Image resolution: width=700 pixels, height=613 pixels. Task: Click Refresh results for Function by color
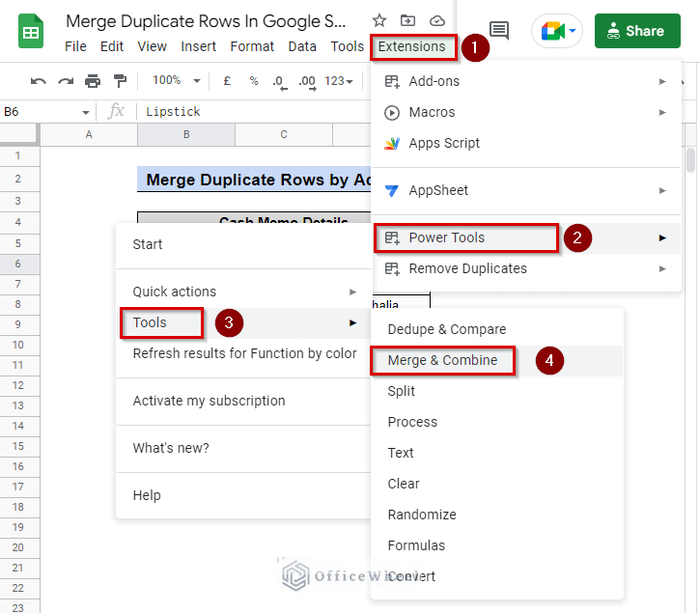pos(243,353)
